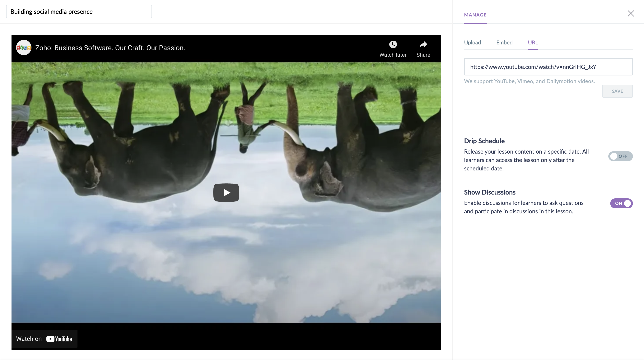The width and height of the screenshot is (644, 360).
Task: Switch to the Embed tab
Action: (504, 43)
